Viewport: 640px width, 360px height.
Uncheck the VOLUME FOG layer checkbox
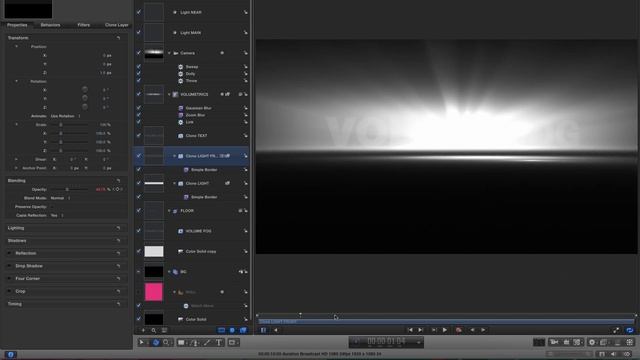[x=139, y=231]
